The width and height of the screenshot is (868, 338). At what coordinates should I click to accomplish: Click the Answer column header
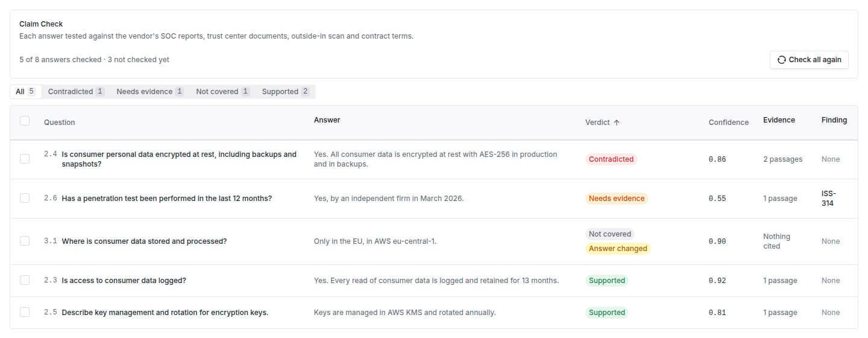tap(327, 120)
